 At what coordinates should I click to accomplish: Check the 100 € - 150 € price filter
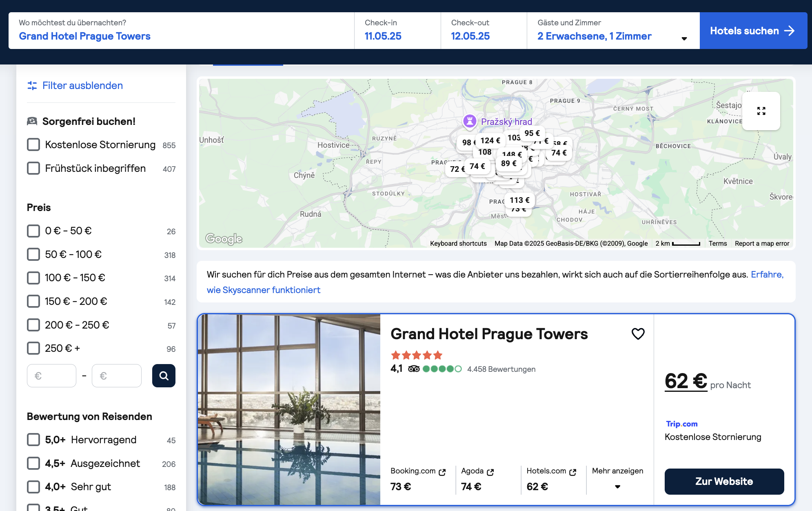tap(33, 278)
